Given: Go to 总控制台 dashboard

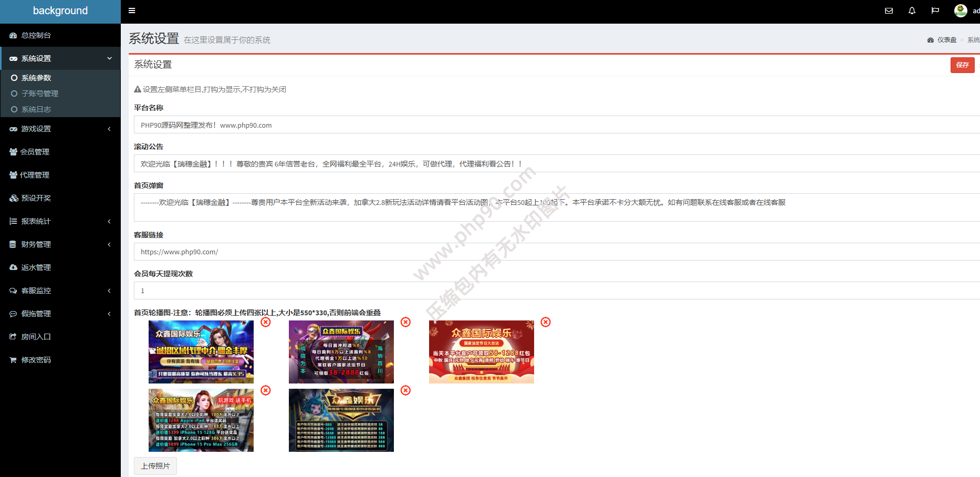Looking at the screenshot, I should [x=36, y=35].
